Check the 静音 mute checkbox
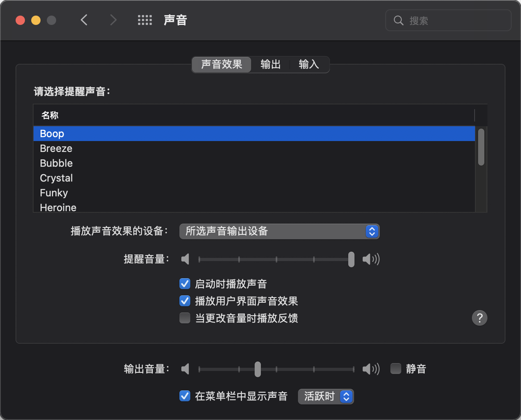 (x=396, y=369)
